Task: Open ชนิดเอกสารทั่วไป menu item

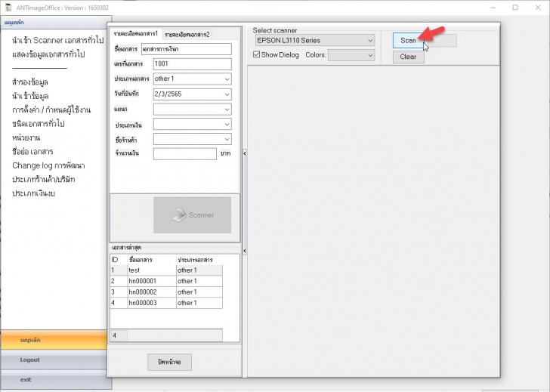Action: click(x=39, y=124)
